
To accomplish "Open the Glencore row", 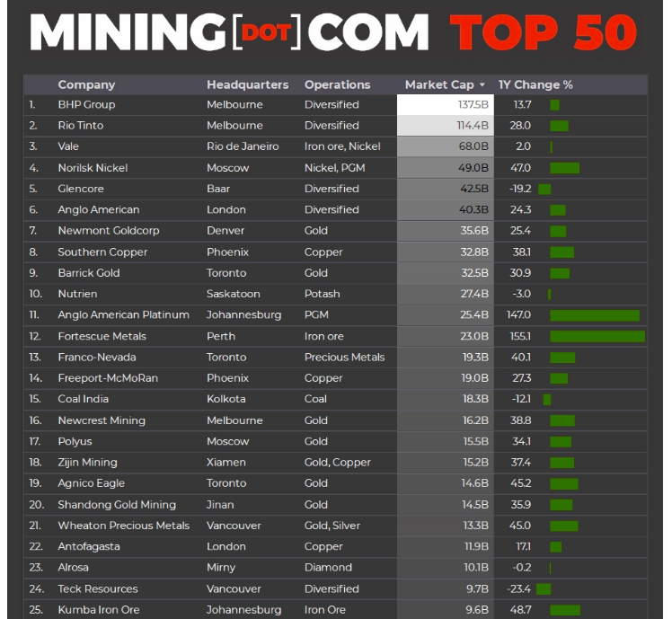I will coord(335,189).
